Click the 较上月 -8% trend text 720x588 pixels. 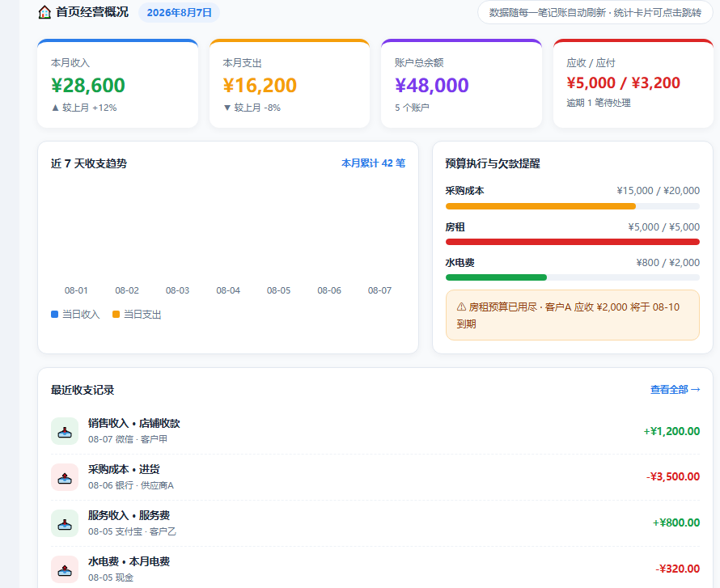[252, 108]
